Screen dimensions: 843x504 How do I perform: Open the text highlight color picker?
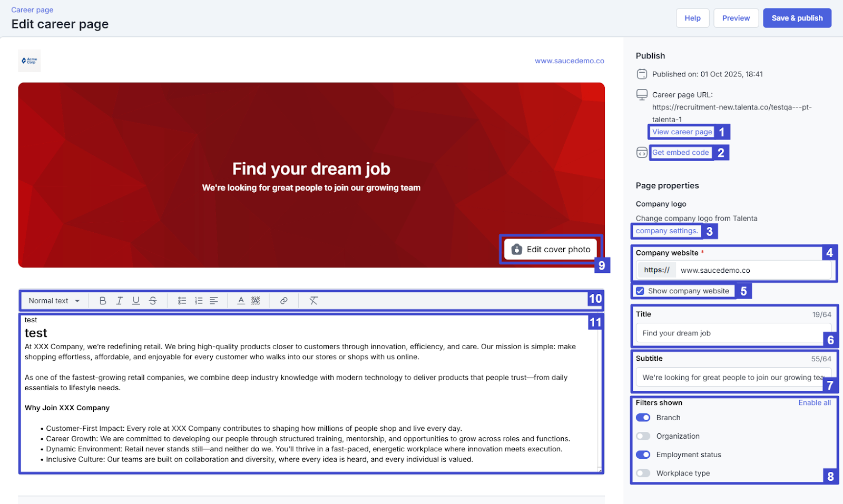(x=256, y=301)
